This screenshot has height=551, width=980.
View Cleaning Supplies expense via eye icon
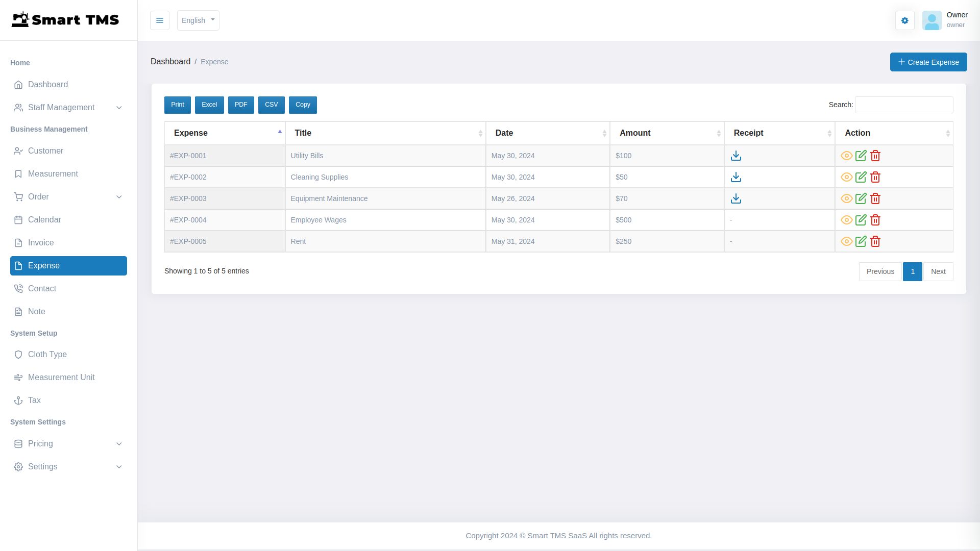coord(846,177)
